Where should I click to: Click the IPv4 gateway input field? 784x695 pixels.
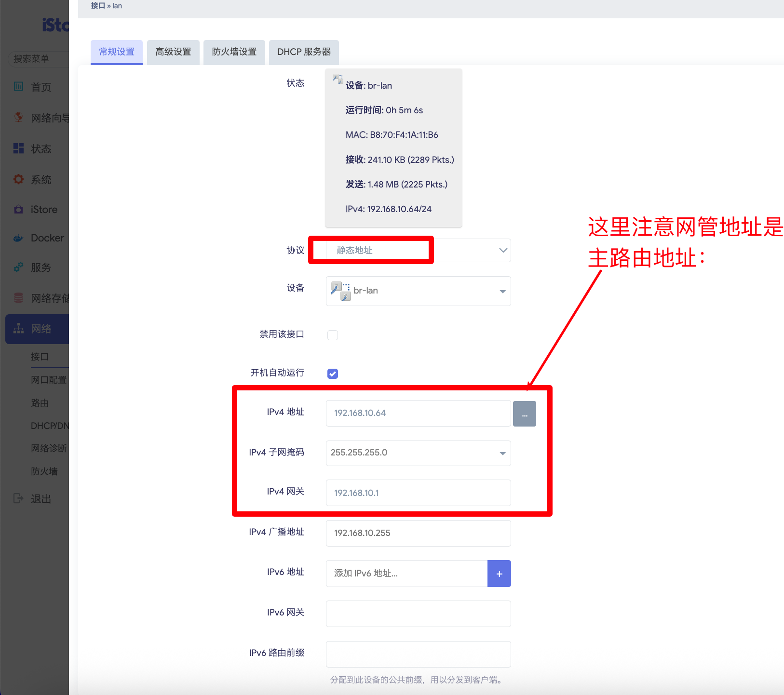pyautogui.click(x=418, y=493)
